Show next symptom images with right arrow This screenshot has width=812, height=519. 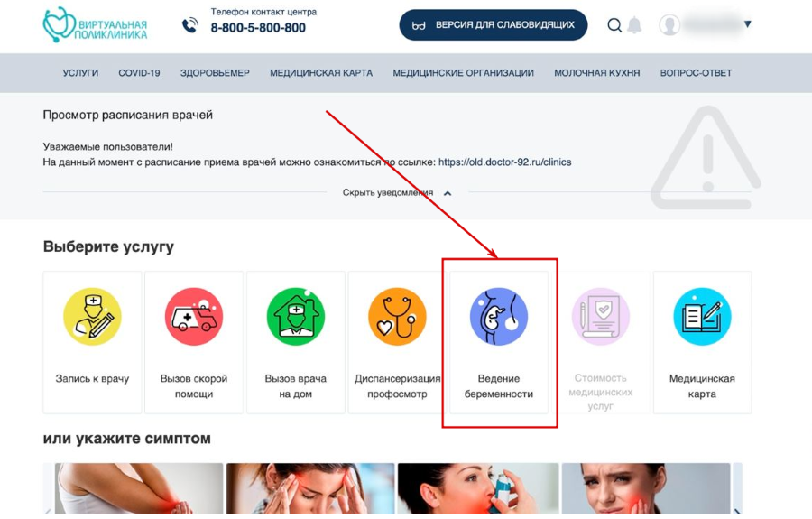coord(737,510)
